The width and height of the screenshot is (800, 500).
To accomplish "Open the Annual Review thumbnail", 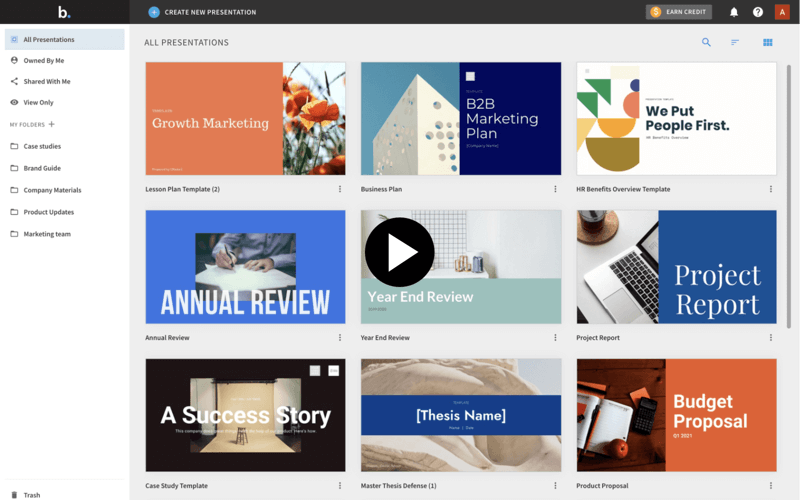I will click(245, 267).
